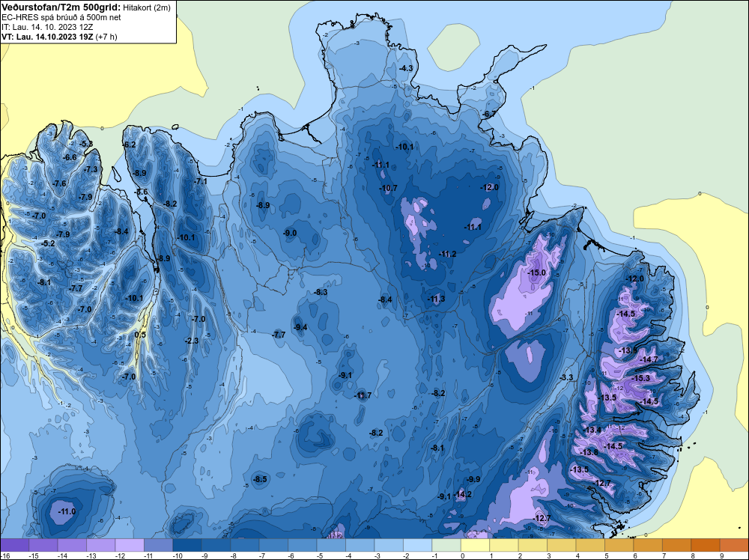Click the -3.3 temperature value

[565, 377]
